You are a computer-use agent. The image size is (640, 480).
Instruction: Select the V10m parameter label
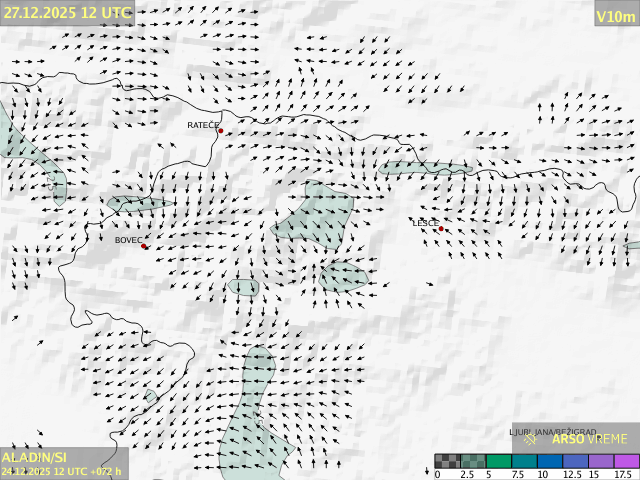[x=616, y=16]
